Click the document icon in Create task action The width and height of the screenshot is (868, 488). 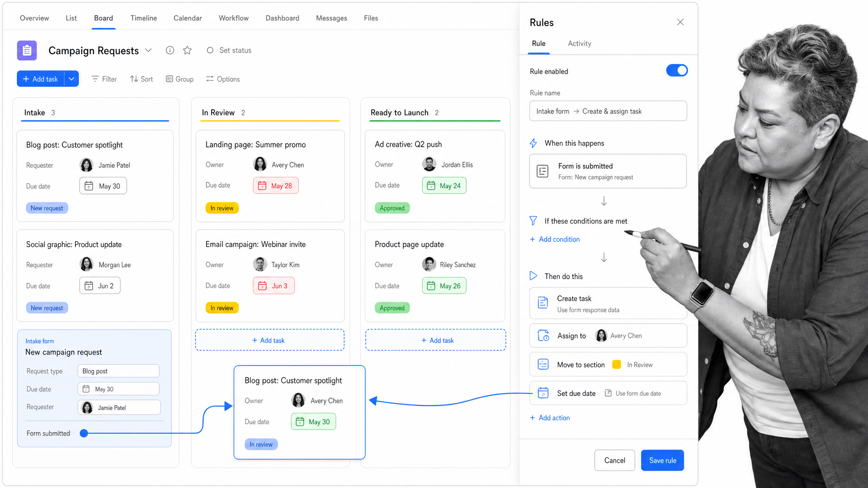[x=543, y=303]
